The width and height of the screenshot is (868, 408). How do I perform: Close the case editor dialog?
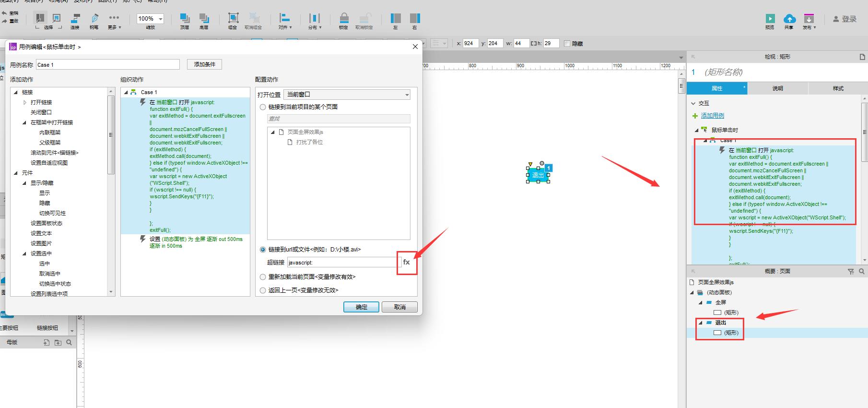[x=415, y=47]
